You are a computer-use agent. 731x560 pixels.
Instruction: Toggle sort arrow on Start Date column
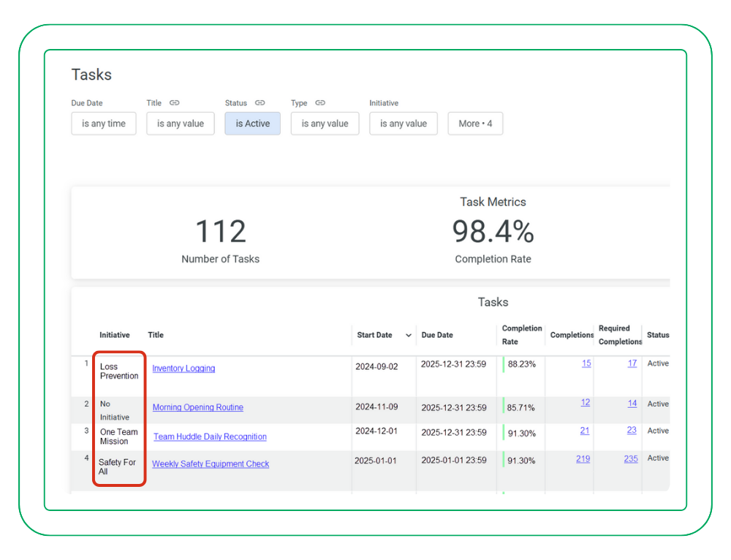pyautogui.click(x=409, y=336)
